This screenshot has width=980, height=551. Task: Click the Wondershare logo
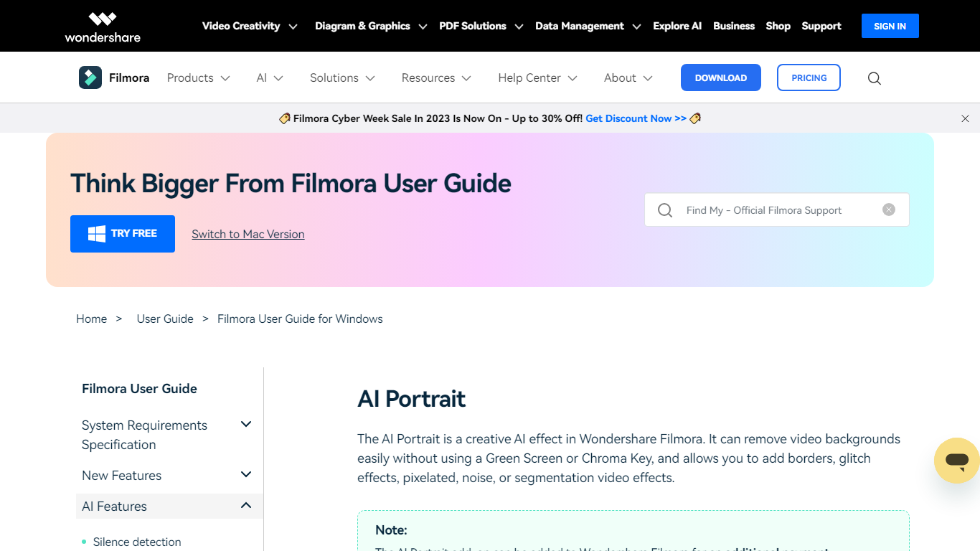pyautogui.click(x=103, y=27)
